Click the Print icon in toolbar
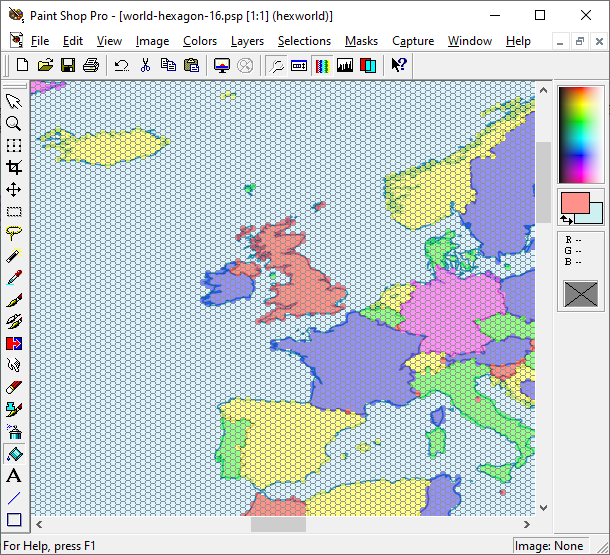 (x=91, y=65)
